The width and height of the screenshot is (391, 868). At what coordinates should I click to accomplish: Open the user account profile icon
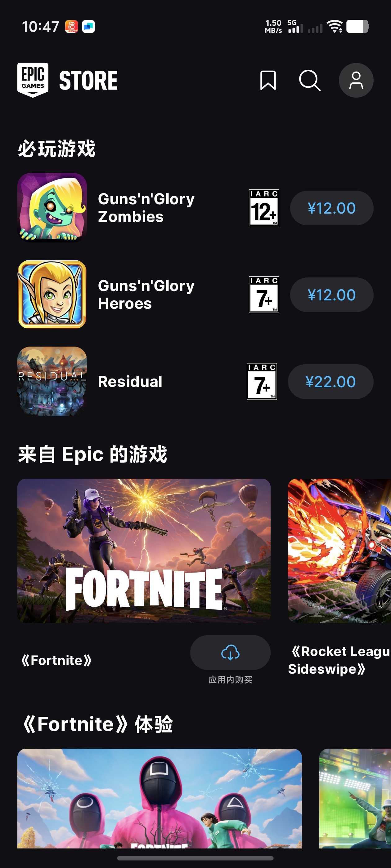(x=356, y=80)
